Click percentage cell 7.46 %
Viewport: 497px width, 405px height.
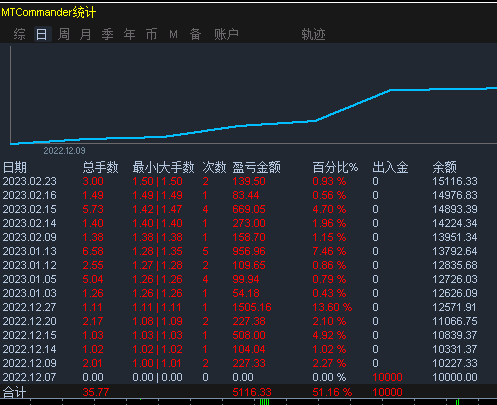329,251
